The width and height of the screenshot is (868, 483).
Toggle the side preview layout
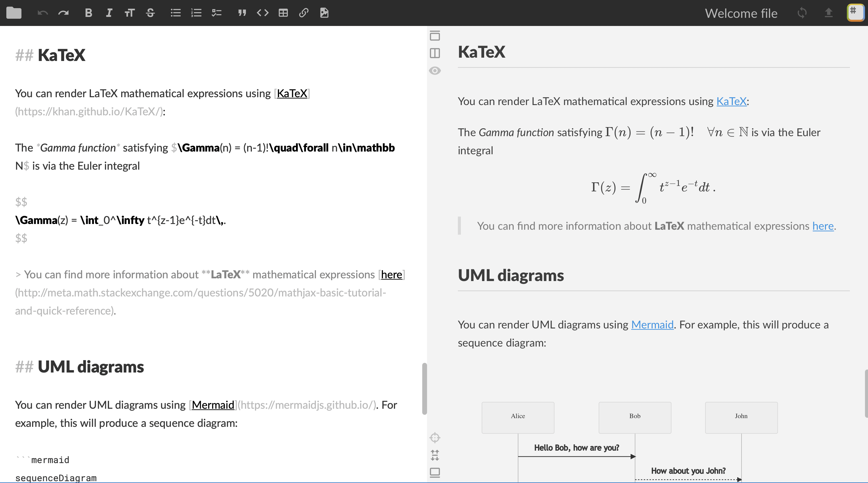435,53
